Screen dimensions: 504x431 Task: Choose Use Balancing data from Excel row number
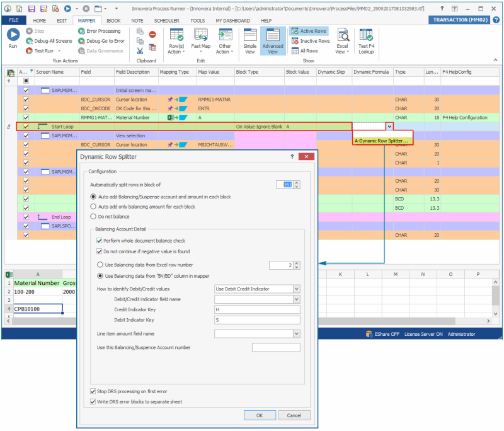100,265
